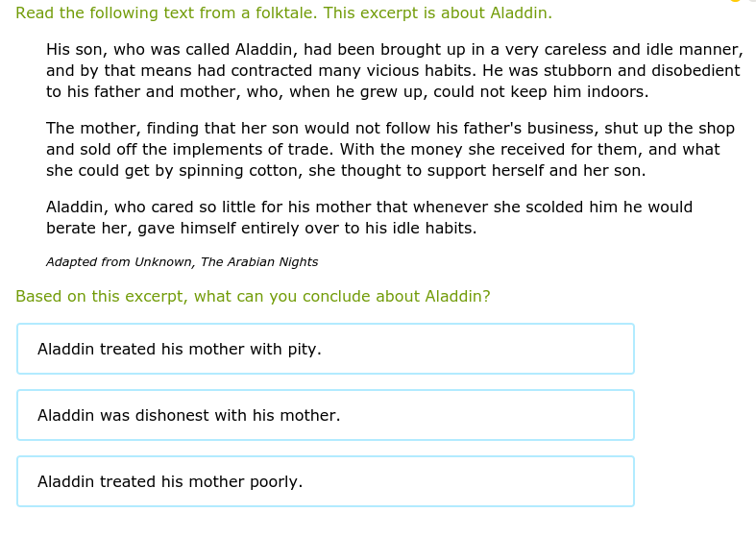
Task: Choose 'Aladdin was dishonest with his mother'
Action: tap(325, 415)
